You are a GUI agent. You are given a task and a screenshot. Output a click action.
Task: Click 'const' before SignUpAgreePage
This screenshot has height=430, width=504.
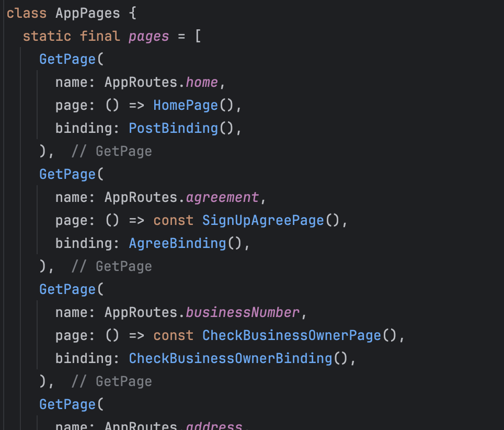(x=174, y=221)
